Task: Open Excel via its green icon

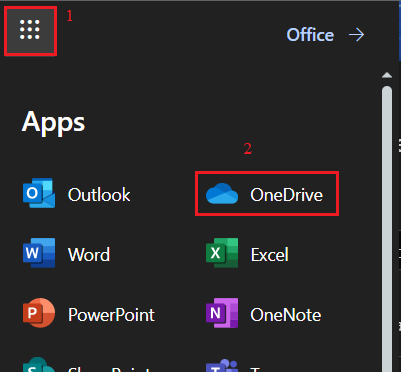Action: pyautogui.click(x=222, y=253)
